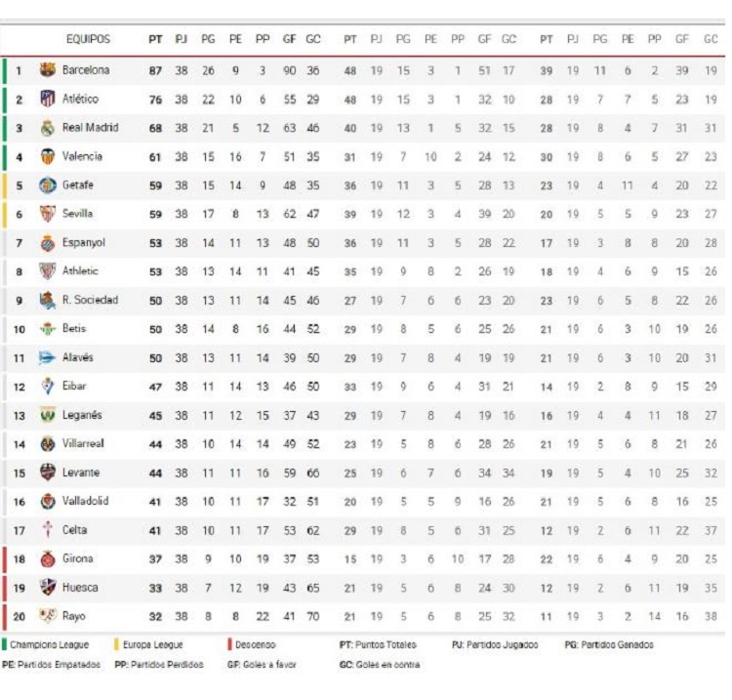This screenshot has height=700, width=732.
Task: Open the Getafe team crest
Action: pyautogui.click(x=47, y=185)
